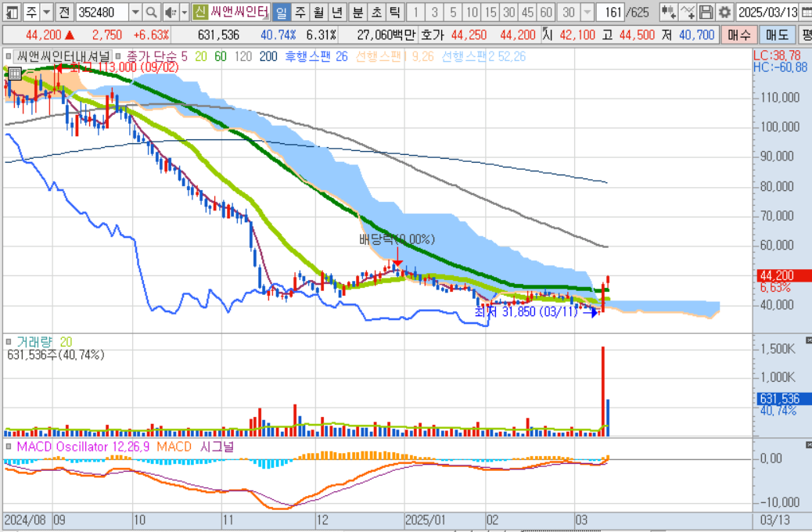Click the data grid icon on the price chart
This screenshot has width=812, height=532.
tap(15, 74)
